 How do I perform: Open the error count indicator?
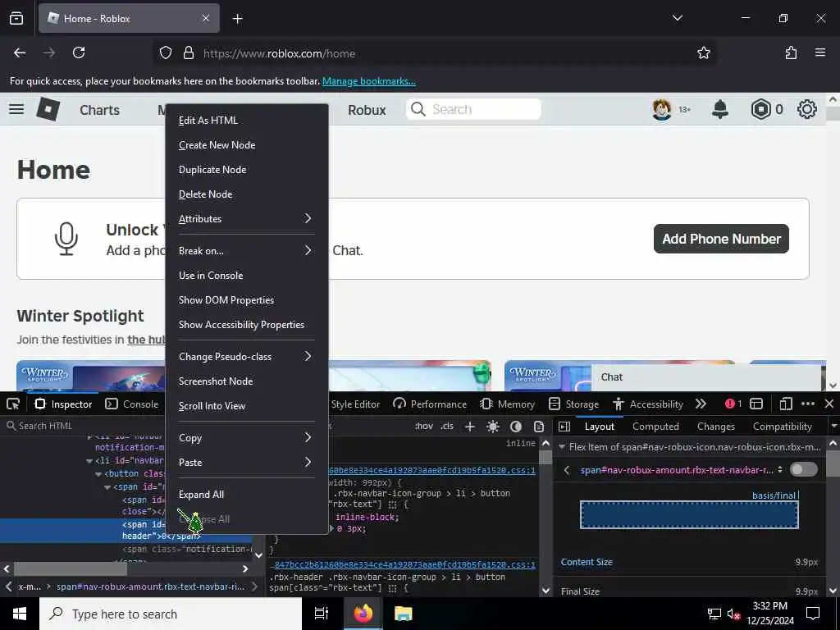(x=733, y=404)
